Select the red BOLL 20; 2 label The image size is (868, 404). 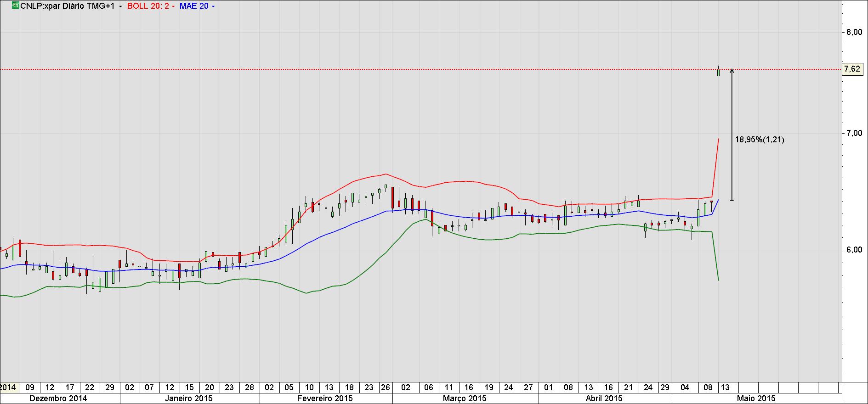[148, 6]
